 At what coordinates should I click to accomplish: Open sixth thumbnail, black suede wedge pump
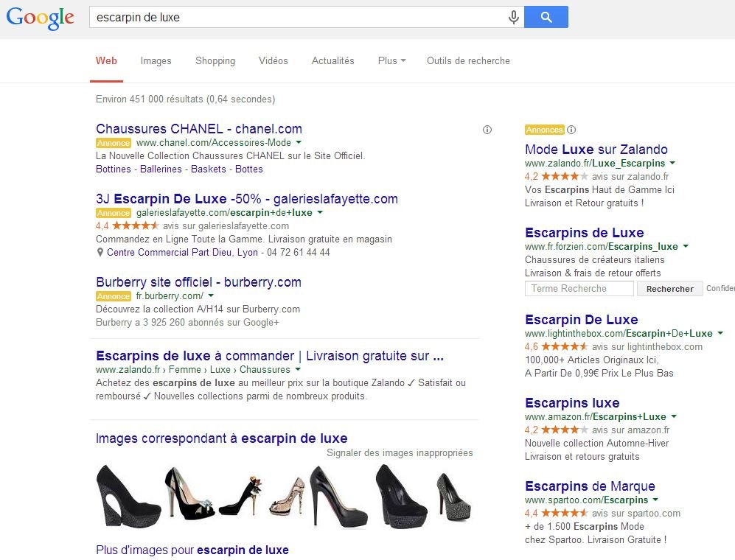tap(401, 497)
